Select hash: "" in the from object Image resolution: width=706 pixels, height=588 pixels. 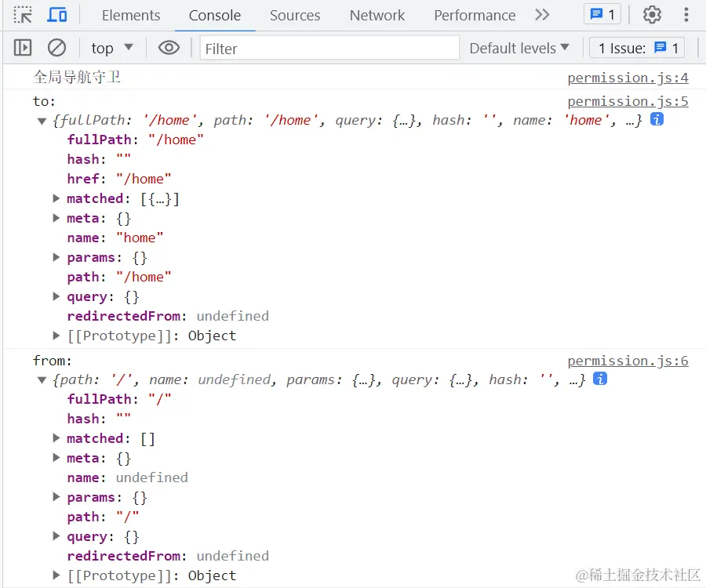pyautogui.click(x=99, y=419)
